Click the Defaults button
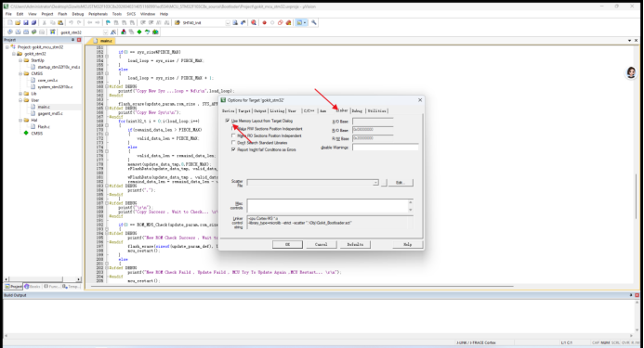The image size is (644, 348). (x=355, y=244)
